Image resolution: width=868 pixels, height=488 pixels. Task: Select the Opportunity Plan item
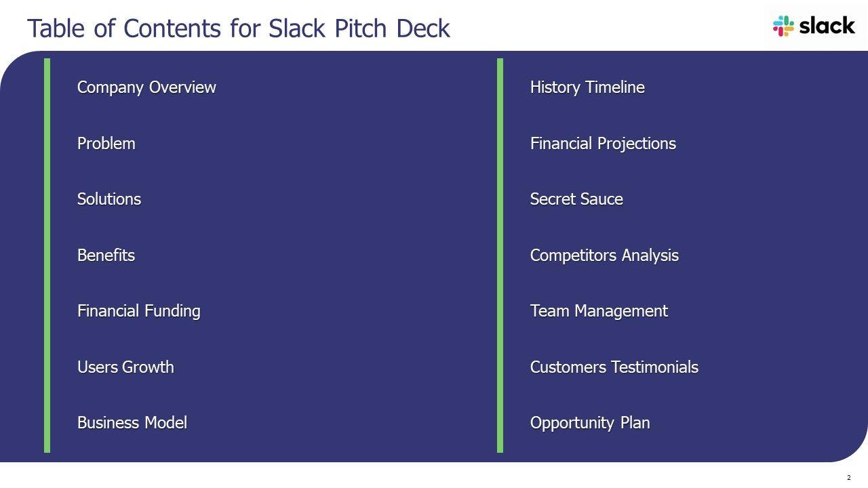pyautogui.click(x=590, y=423)
